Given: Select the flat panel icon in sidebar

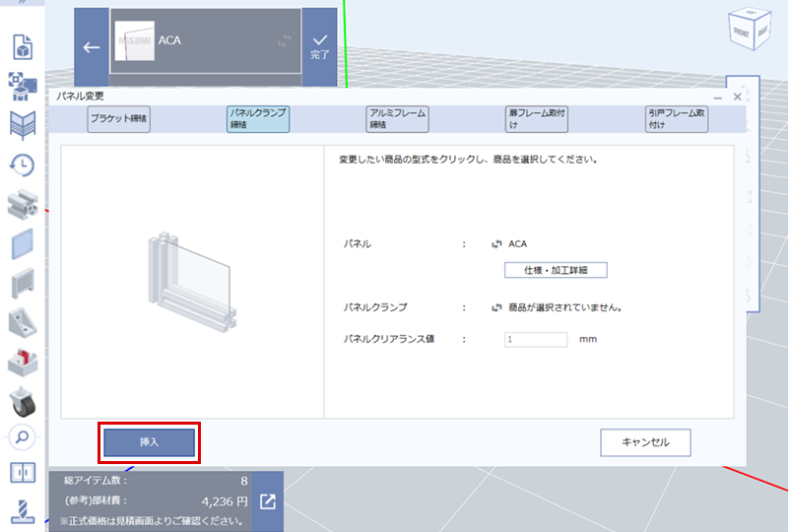Looking at the screenshot, I should [x=22, y=242].
